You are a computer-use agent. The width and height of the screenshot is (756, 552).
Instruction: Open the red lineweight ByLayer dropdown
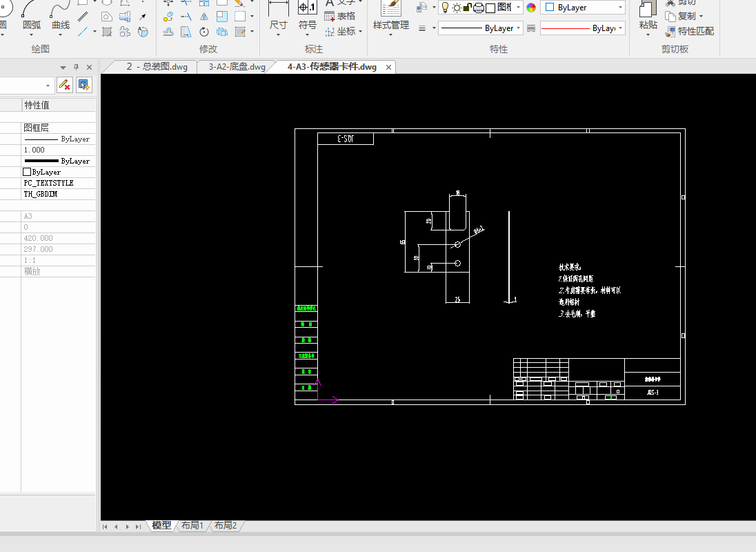pos(620,28)
